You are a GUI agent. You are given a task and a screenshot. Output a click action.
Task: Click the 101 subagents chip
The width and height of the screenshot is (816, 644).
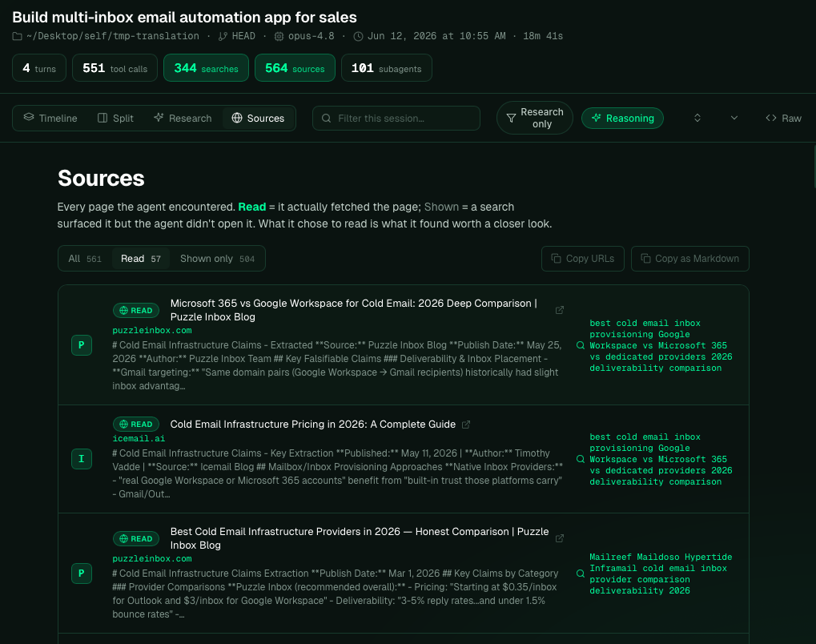(x=386, y=68)
